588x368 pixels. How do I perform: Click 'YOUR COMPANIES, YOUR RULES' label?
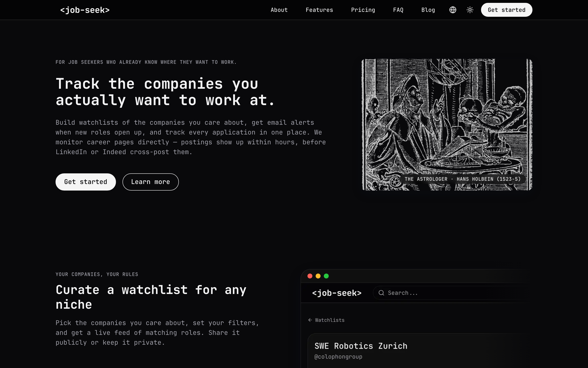tap(97, 274)
